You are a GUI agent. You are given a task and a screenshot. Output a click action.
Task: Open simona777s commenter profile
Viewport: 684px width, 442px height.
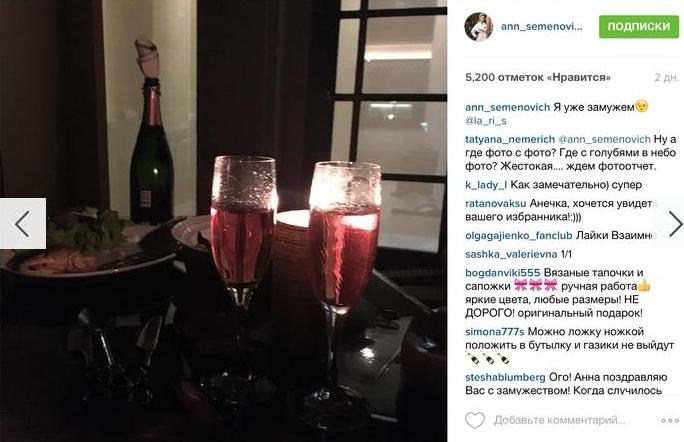[495, 332]
